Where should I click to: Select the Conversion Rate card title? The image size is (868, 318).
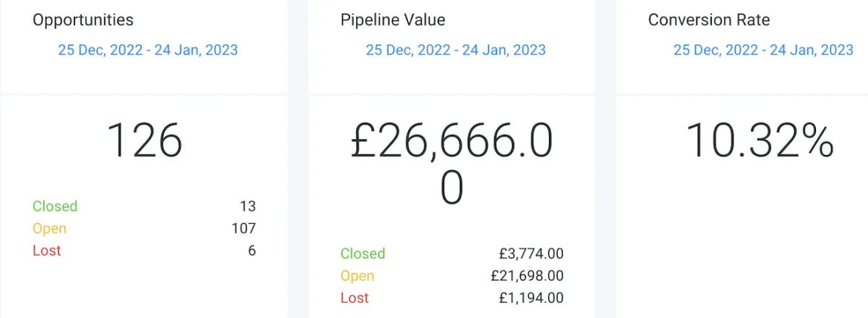click(x=709, y=20)
